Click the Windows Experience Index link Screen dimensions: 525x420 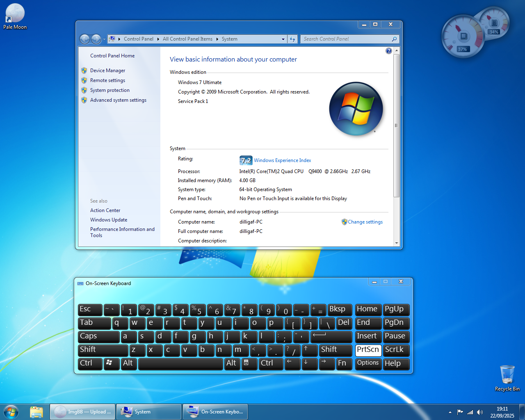click(x=282, y=160)
